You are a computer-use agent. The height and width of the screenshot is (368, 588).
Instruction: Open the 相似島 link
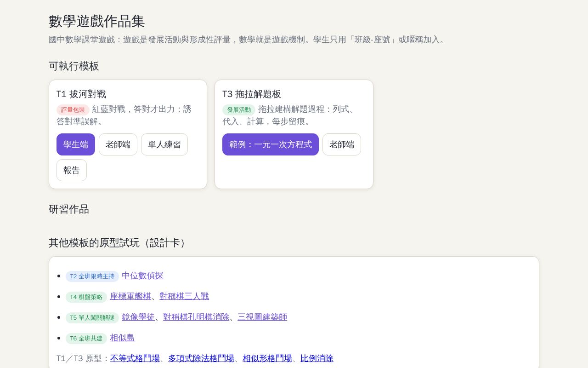click(x=122, y=338)
